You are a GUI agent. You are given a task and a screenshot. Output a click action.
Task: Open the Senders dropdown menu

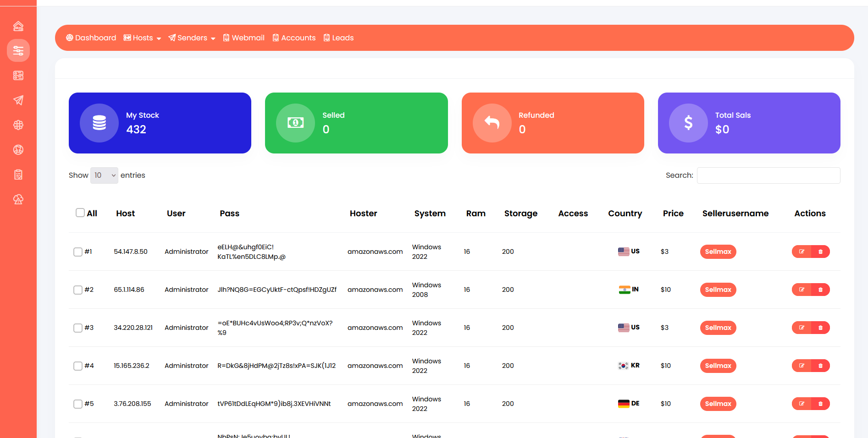click(x=192, y=38)
